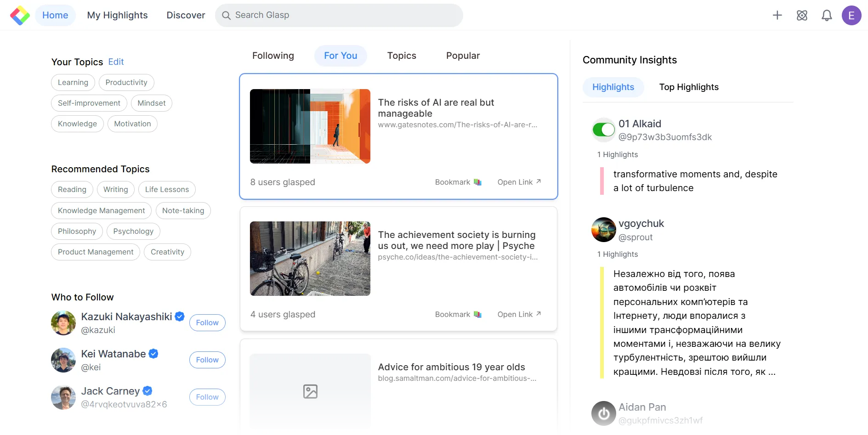This screenshot has height=435, width=868.
Task: Toggle Follow for Jack Carney
Action: click(x=207, y=396)
